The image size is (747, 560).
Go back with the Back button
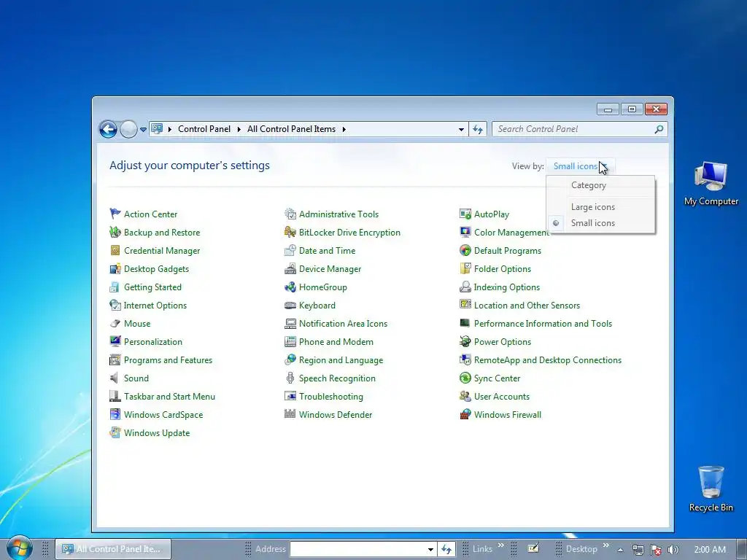point(108,129)
